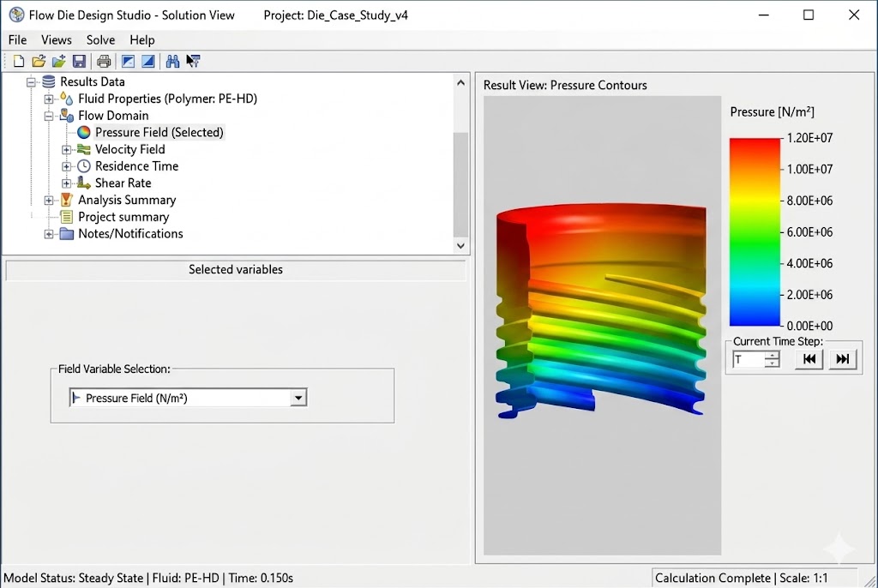Collapse the Flow Domain node
The image size is (878, 588).
click(49, 116)
